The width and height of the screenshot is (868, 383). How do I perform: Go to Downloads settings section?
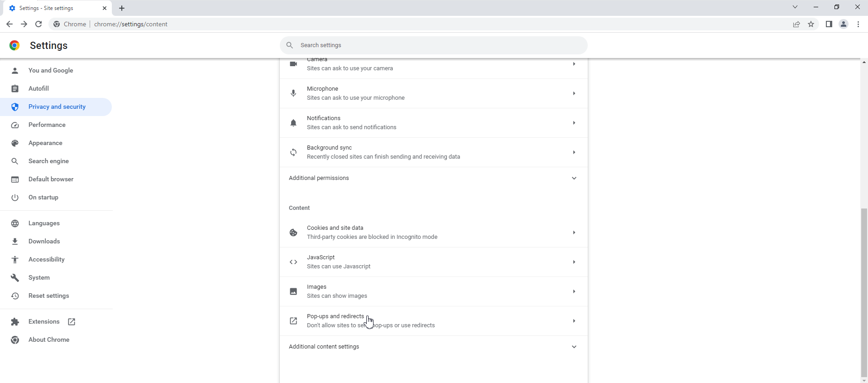[44, 242]
